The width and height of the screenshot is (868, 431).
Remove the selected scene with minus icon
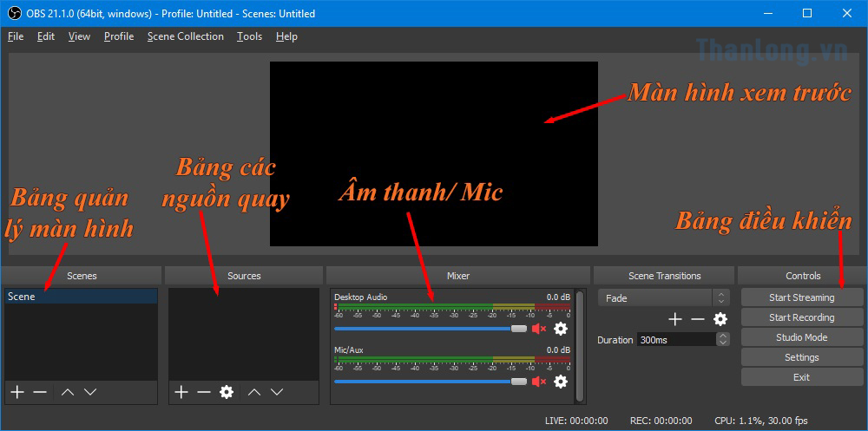click(40, 392)
